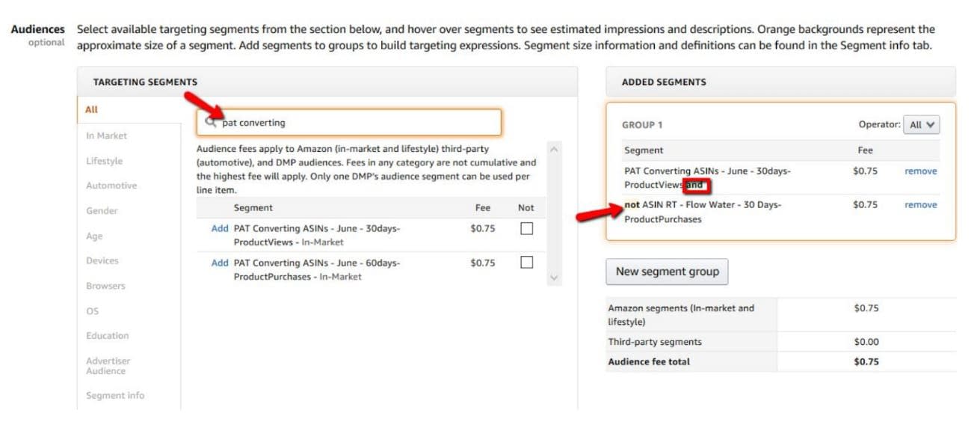This screenshot has width=980, height=425.
Task: Click the New segment group button
Action: click(667, 272)
